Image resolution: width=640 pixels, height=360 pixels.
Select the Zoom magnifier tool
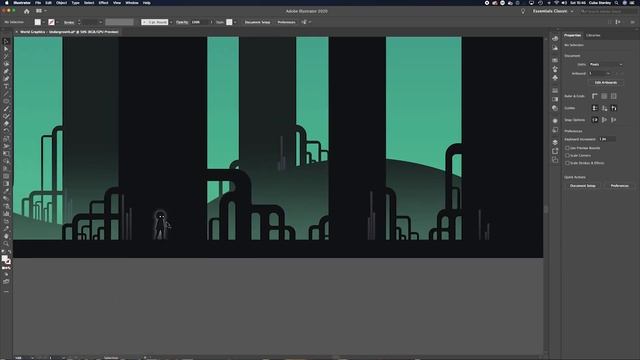point(6,244)
